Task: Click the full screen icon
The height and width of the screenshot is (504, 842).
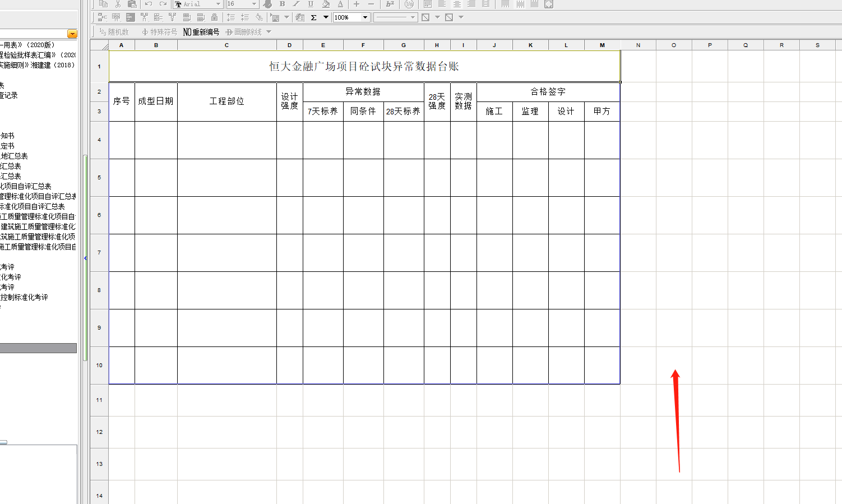Action: click(x=549, y=3)
